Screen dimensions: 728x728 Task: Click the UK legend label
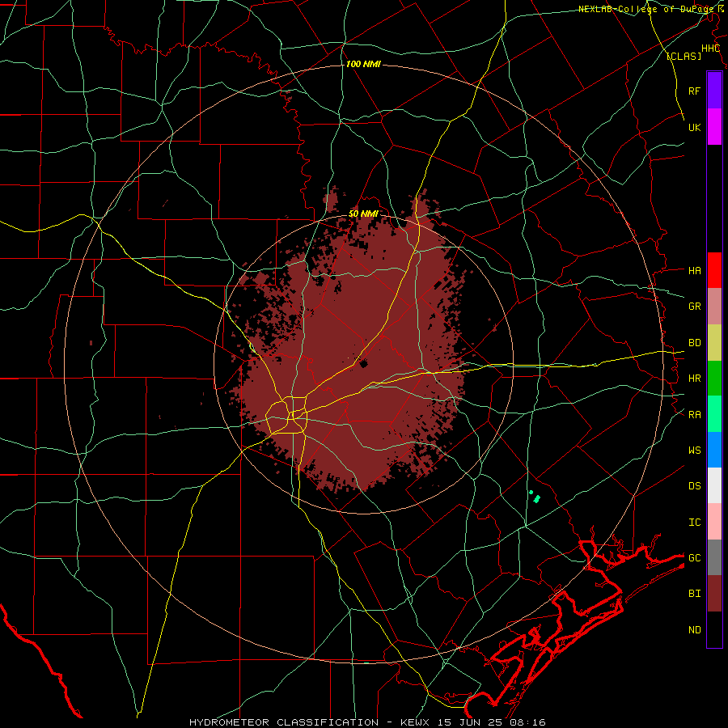point(694,127)
